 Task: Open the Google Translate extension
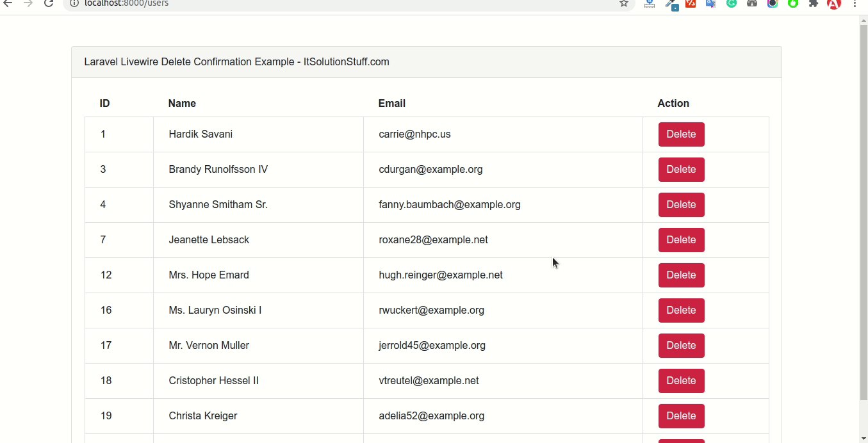click(711, 3)
